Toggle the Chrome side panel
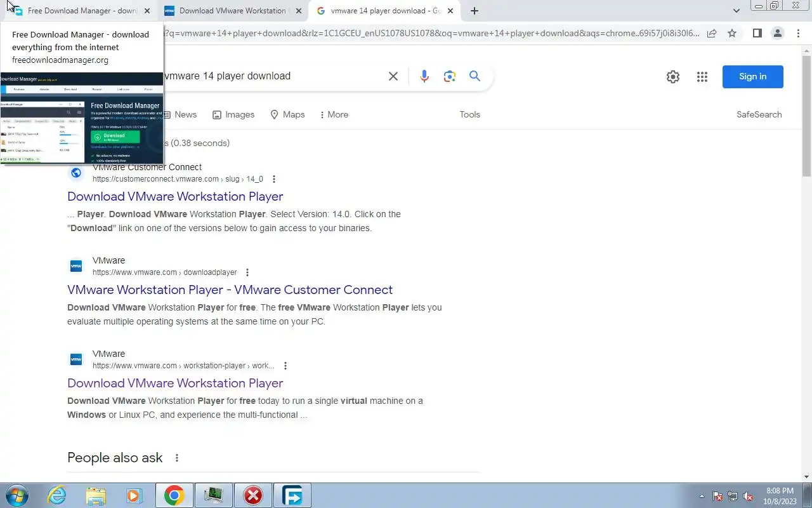Screen dimensions: 812x508 pos(757,33)
